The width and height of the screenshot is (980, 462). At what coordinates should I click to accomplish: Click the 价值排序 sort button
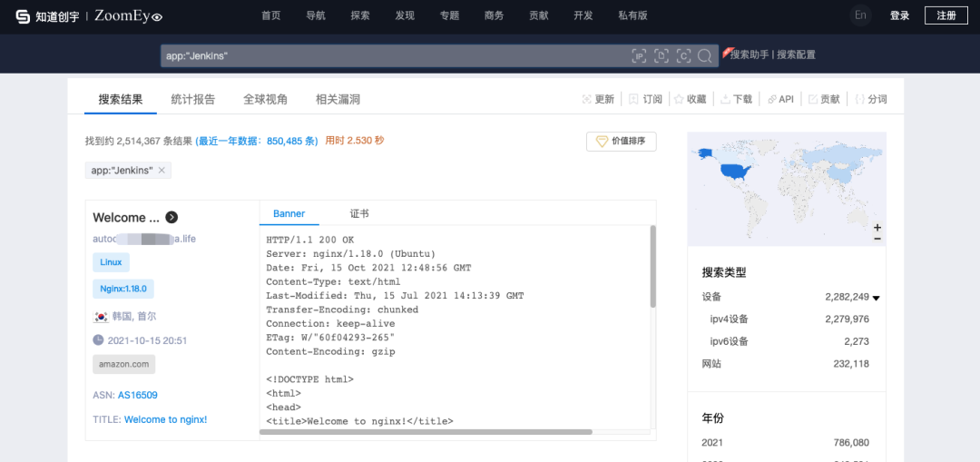pyautogui.click(x=622, y=142)
